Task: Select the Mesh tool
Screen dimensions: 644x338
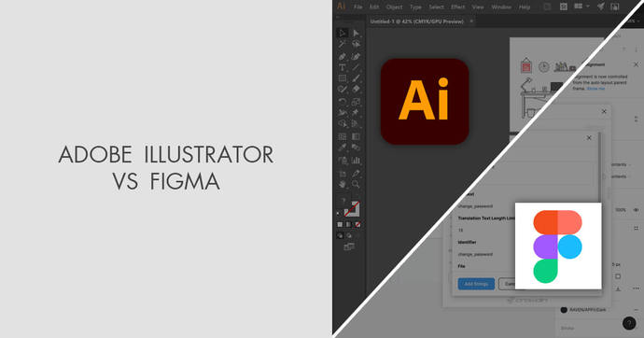Action: tap(343, 136)
